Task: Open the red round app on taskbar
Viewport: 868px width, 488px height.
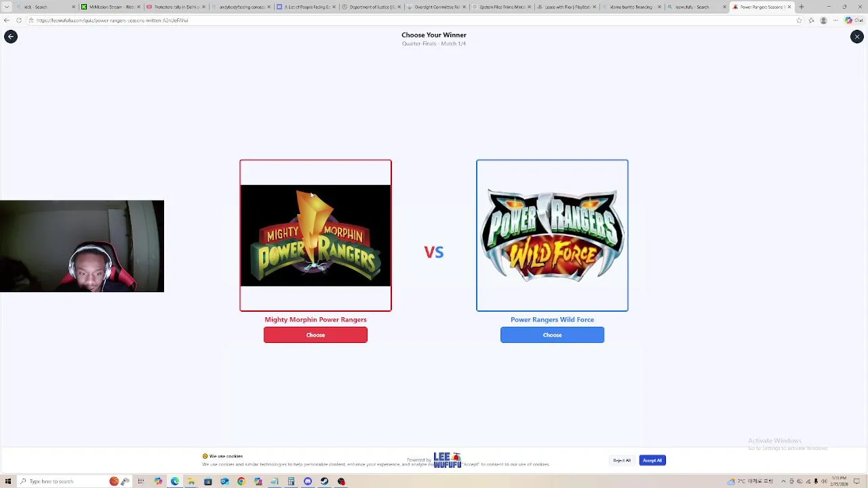Action: 341,481
